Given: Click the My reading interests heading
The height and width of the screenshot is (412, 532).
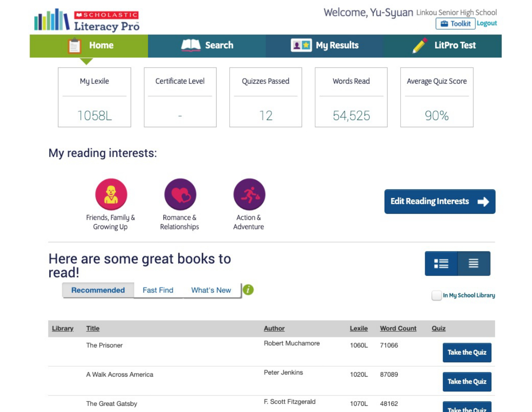Looking at the screenshot, I should pyautogui.click(x=103, y=153).
